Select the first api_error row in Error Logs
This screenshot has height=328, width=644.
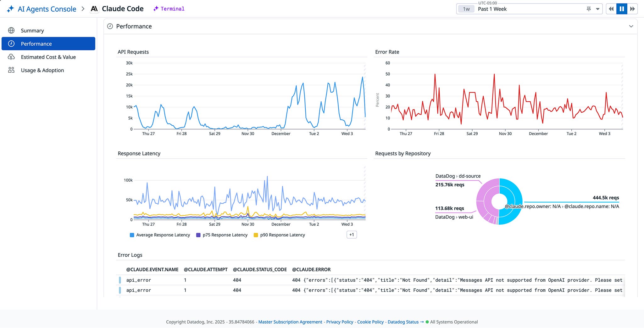[x=138, y=280]
